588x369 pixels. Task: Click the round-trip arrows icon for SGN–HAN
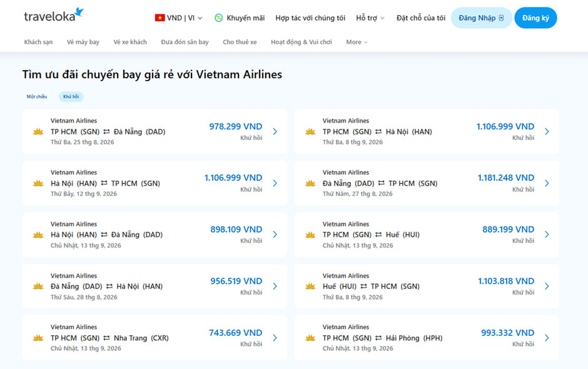(378, 131)
